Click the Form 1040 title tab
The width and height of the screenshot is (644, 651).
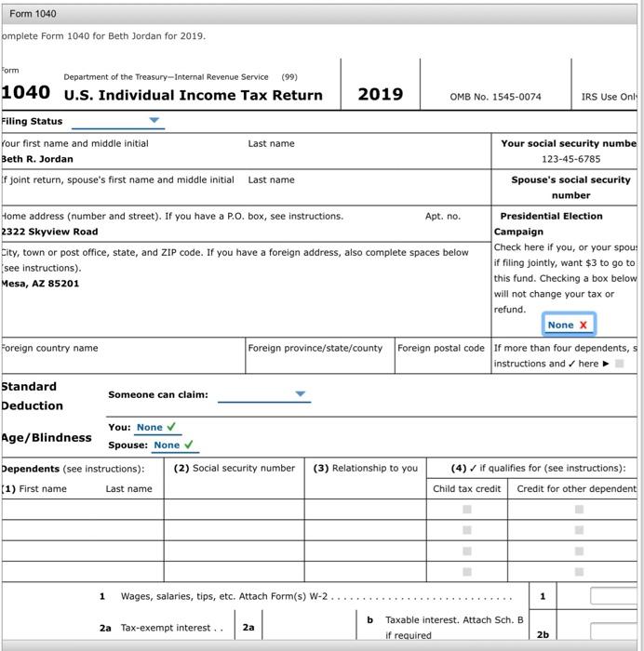pos(33,14)
